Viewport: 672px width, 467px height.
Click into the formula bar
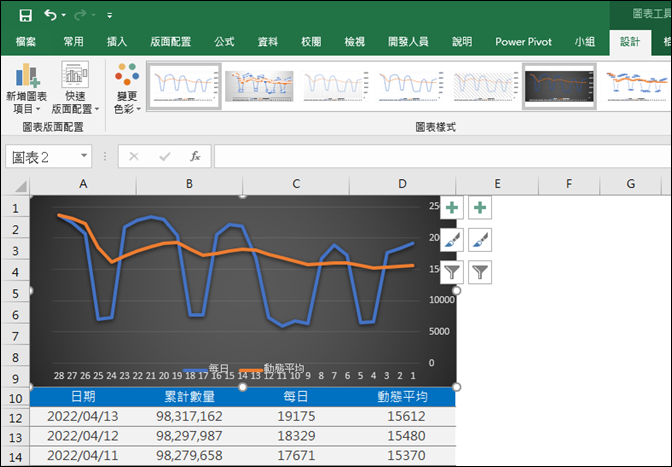point(442,156)
